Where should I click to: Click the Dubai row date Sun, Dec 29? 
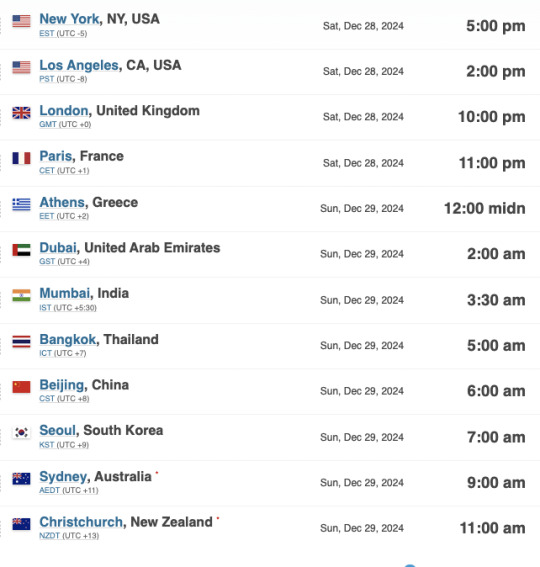click(x=362, y=254)
